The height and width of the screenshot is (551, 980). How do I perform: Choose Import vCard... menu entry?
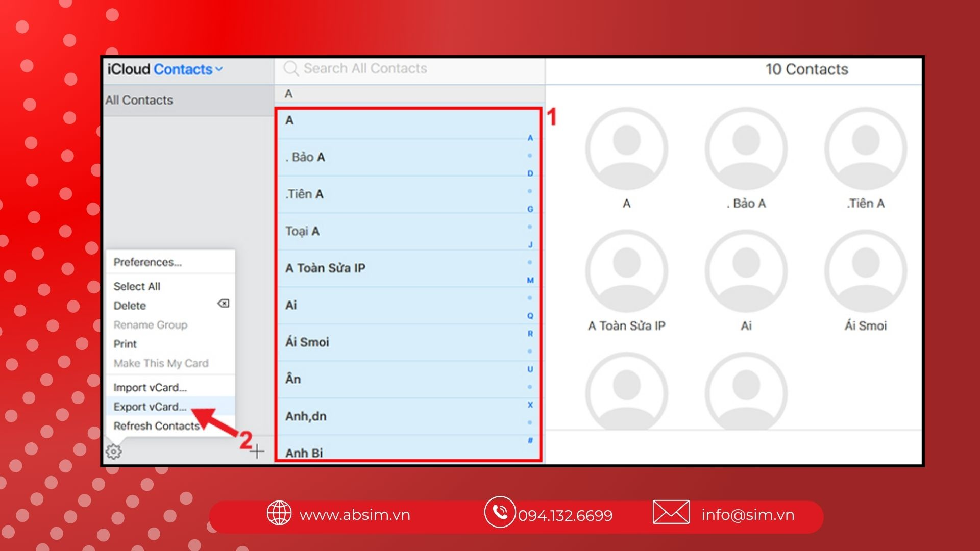pos(170,387)
